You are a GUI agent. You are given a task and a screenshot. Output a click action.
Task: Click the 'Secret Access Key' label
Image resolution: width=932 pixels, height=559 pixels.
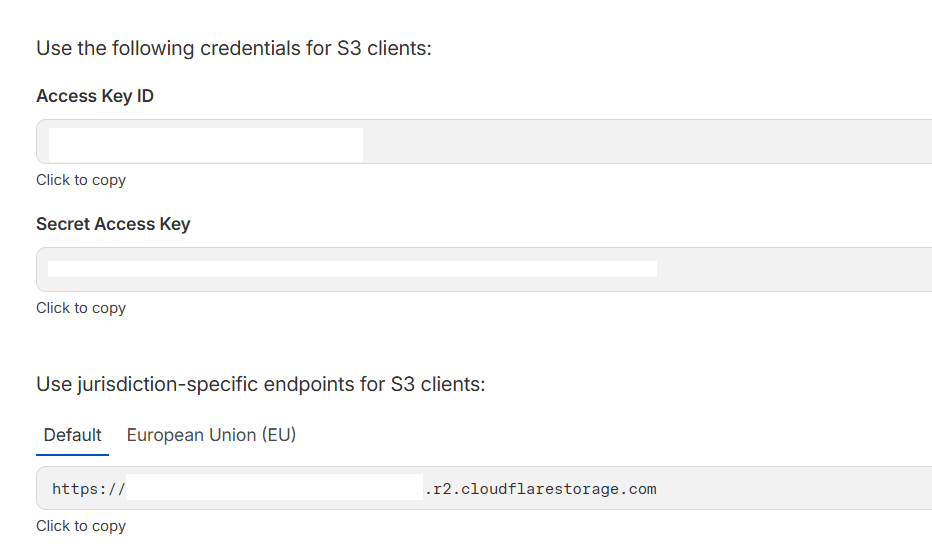point(113,224)
